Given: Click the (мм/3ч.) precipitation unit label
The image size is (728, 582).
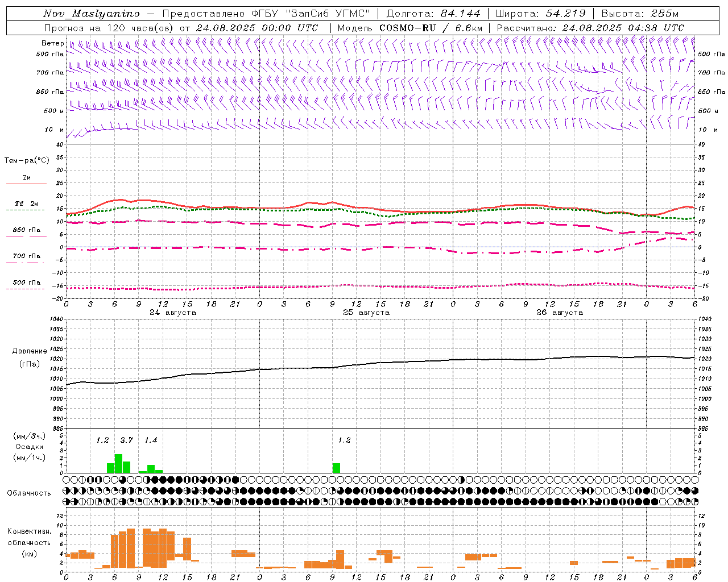Looking at the screenshot, I should click(29, 436).
